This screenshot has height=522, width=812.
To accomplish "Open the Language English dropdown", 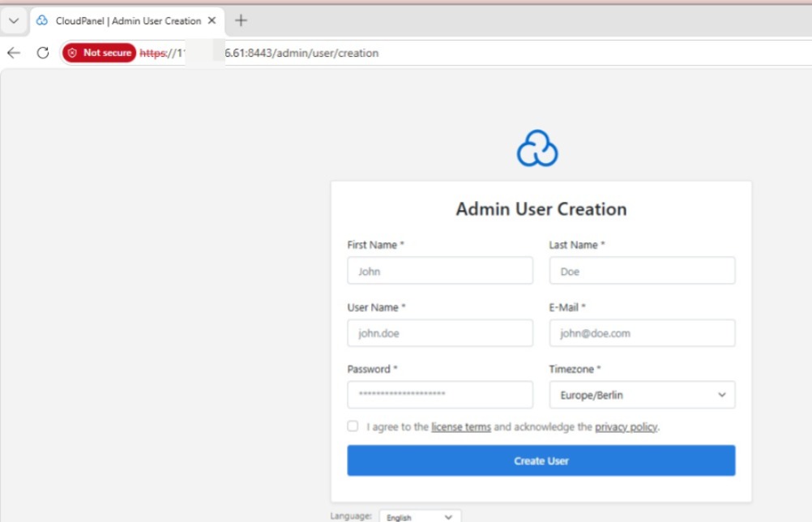I will [x=420, y=516].
